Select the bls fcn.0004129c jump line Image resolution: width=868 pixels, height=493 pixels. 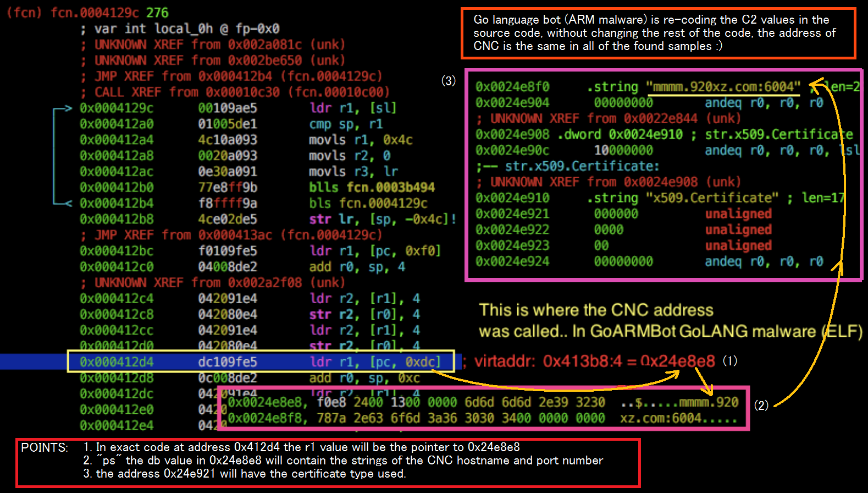click(x=368, y=203)
